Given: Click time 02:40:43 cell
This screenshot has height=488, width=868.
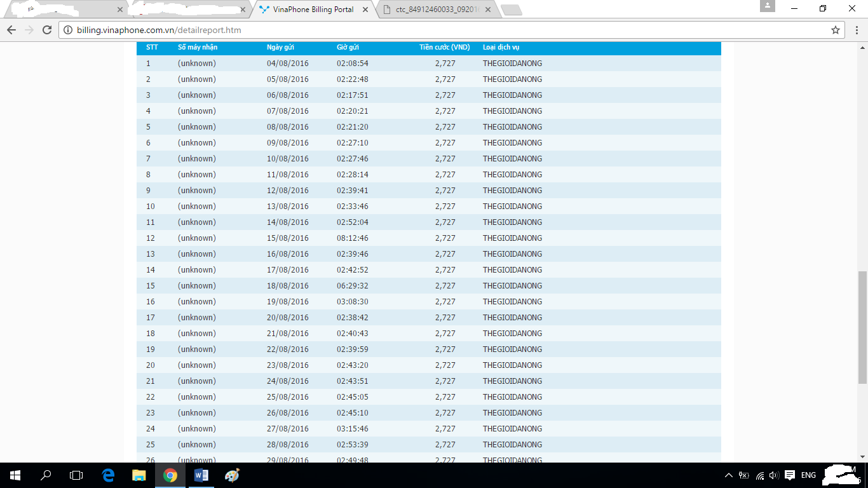Looking at the screenshot, I should click(x=353, y=334).
